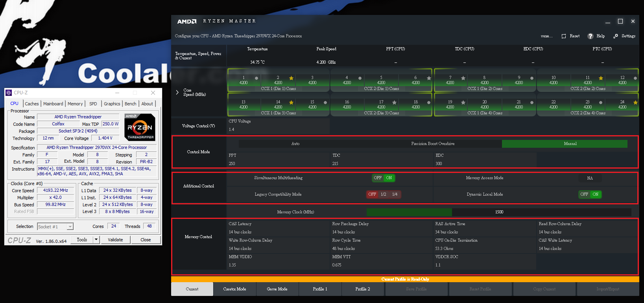The image size is (644, 303).
Task: Click the Reset icon in Ryzen Master
Action: pos(564,36)
